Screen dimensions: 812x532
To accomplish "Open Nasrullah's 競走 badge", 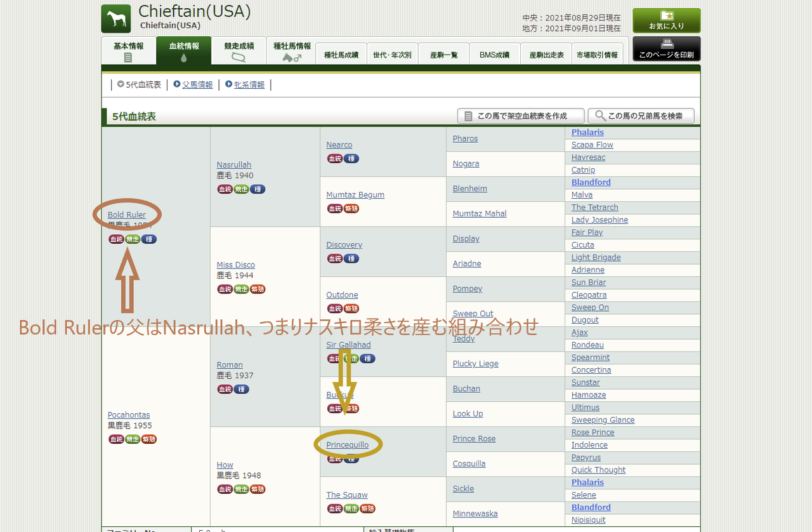I will tap(241, 189).
